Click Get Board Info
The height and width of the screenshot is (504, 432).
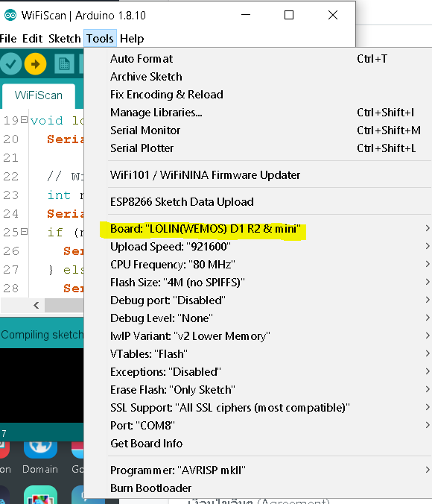tap(265, 444)
